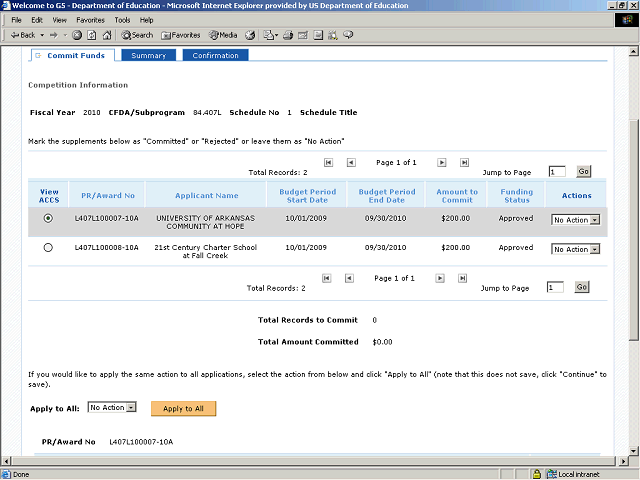Open the Favorites menu
This screenshot has height=480, width=640.
click(x=90, y=20)
